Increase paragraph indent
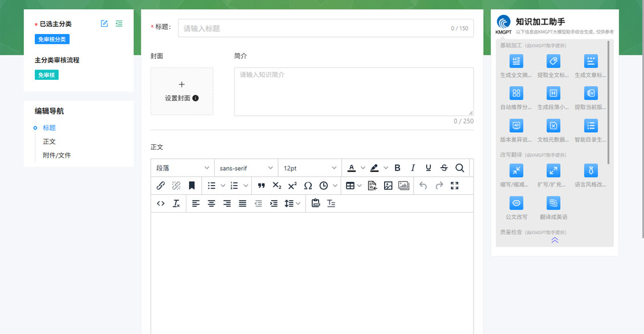This screenshot has height=334, width=644. 274,203
